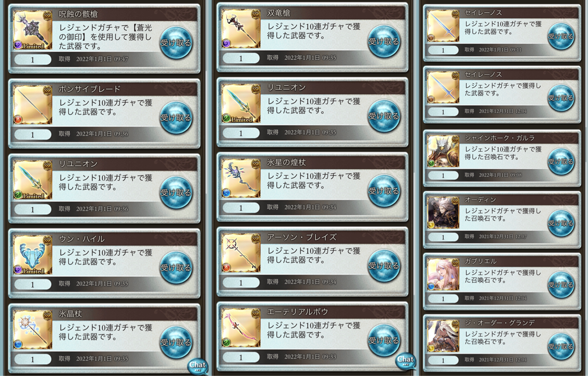Screen dimensions: 588x376
Task: Tap the ウン・ハイル weapon icon
Action: click(x=33, y=255)
